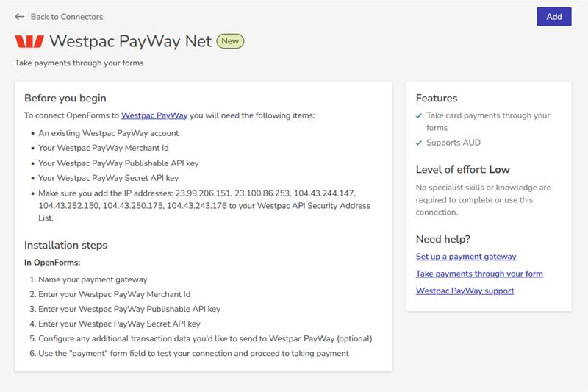Open Take payments through your form link
588x392 pixels.
pos(479,274)
